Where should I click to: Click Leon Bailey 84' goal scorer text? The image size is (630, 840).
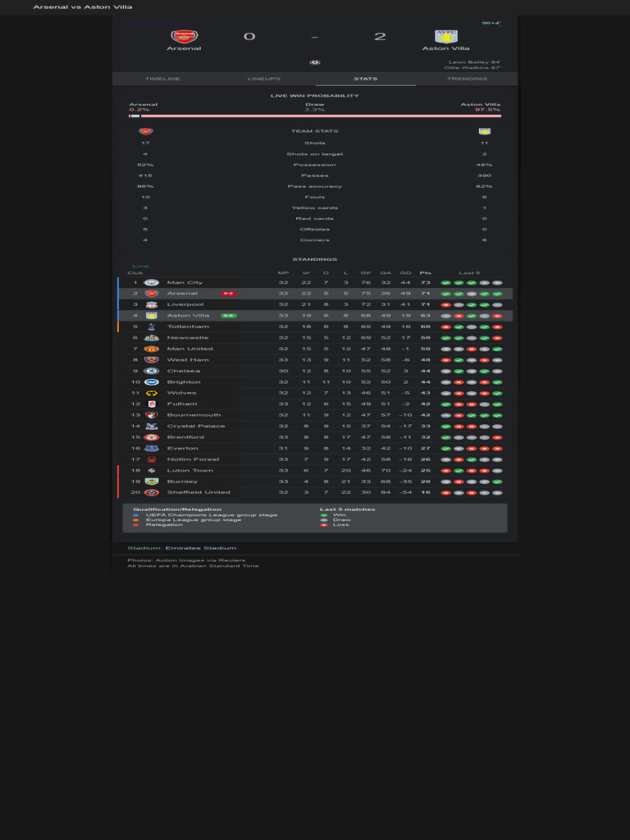[475, 62]
